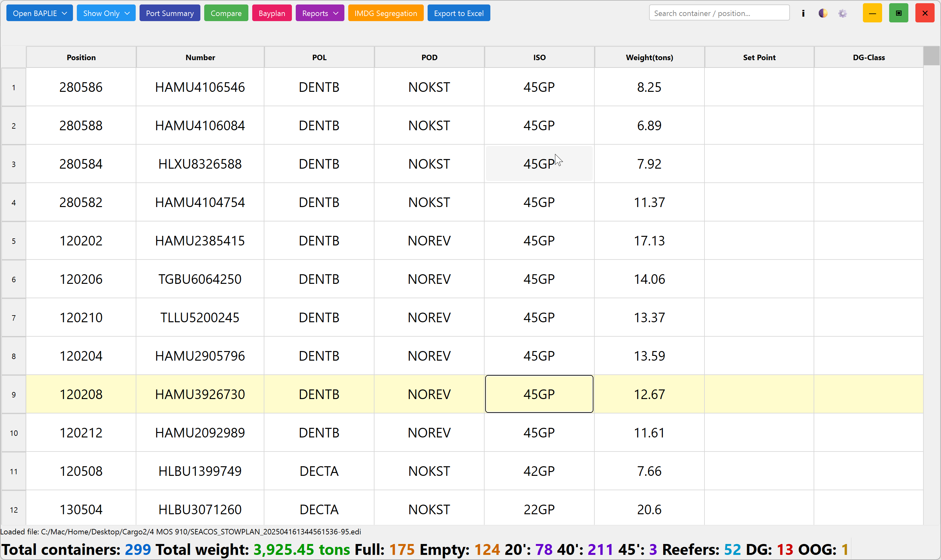Select container number HAMU4106084
Image resolution: width=941 pixels, height=560 pixels.
(x=200, y=126)
